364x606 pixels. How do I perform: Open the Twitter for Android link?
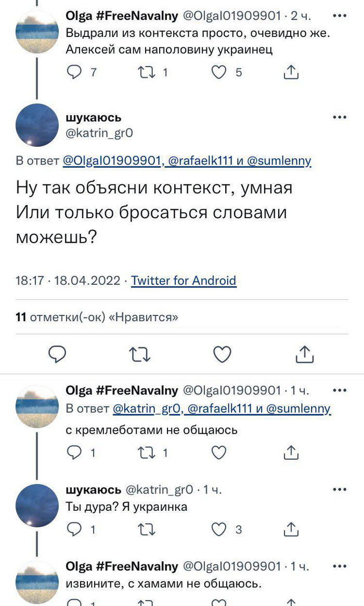point(183,281)
